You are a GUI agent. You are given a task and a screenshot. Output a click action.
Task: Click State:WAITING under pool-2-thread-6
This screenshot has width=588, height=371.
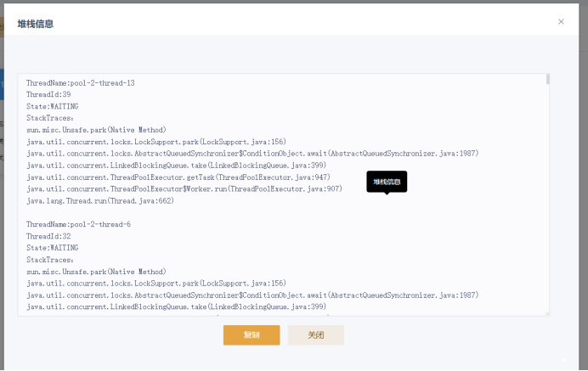[x=53, y=248]
